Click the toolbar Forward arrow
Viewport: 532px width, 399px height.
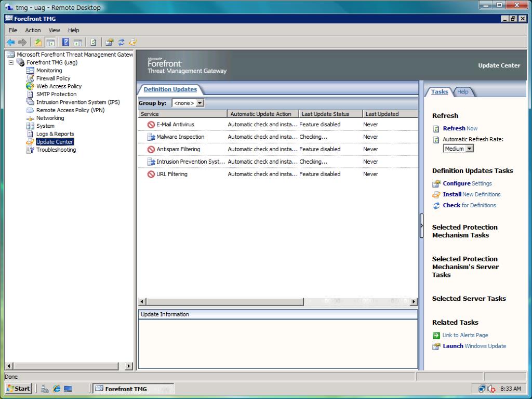(x=22, y=42)
